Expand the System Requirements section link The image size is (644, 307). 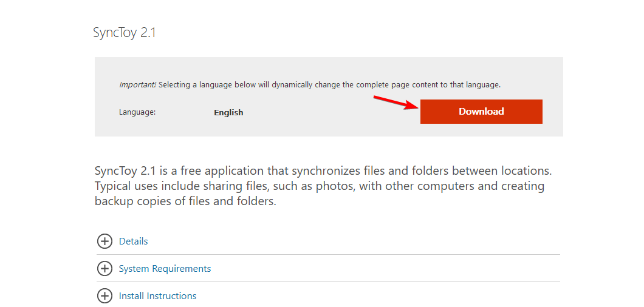coord(165,269)
